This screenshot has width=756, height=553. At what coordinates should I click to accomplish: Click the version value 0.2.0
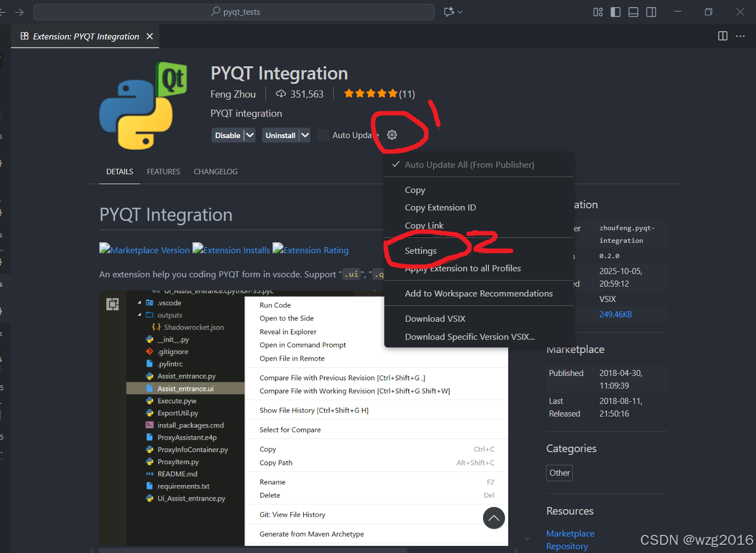coord(609,256)
